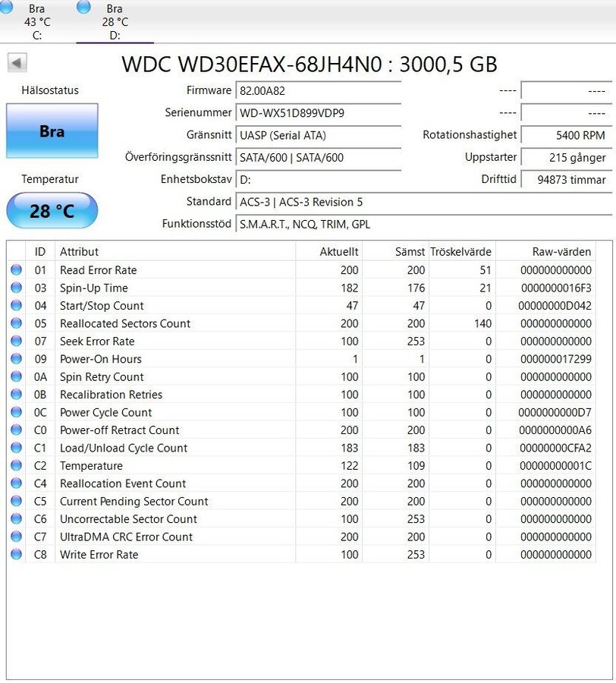Viewport: 616px width, 683px height.
Task: Click the ID column header
Action: point(40,251)
